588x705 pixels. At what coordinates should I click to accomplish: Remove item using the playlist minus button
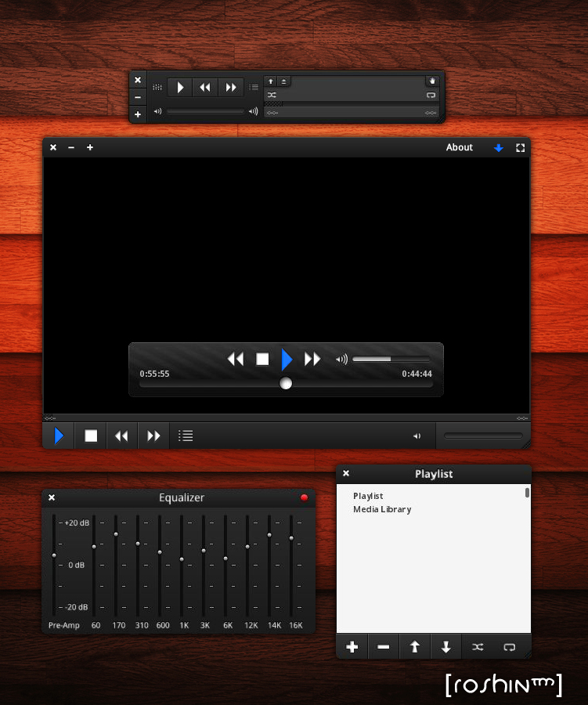[384, 647]
